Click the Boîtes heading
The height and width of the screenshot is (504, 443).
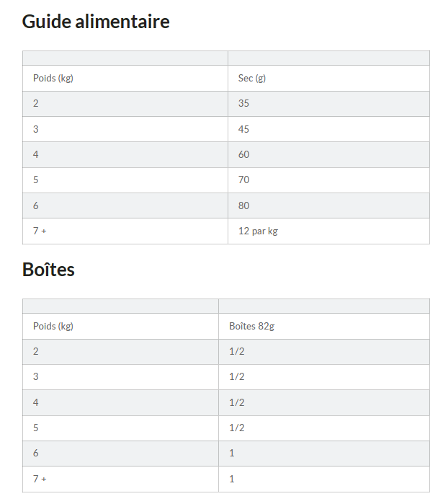[x=48, y=270]
